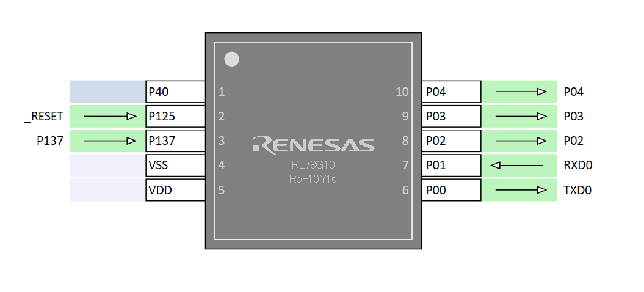Screen dimensions: 644x292
Task: Click the RXD0 input direction arrow
Action: (x=516, y=166)
